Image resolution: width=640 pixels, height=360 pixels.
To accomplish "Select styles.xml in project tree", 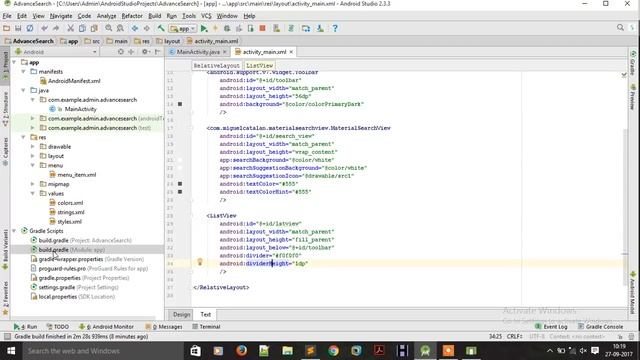I will click(x=69, y=222).
